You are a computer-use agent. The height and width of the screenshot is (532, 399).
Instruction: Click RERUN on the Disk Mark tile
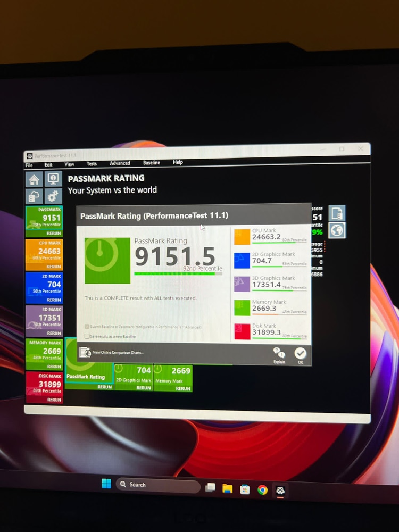point(54,400)
